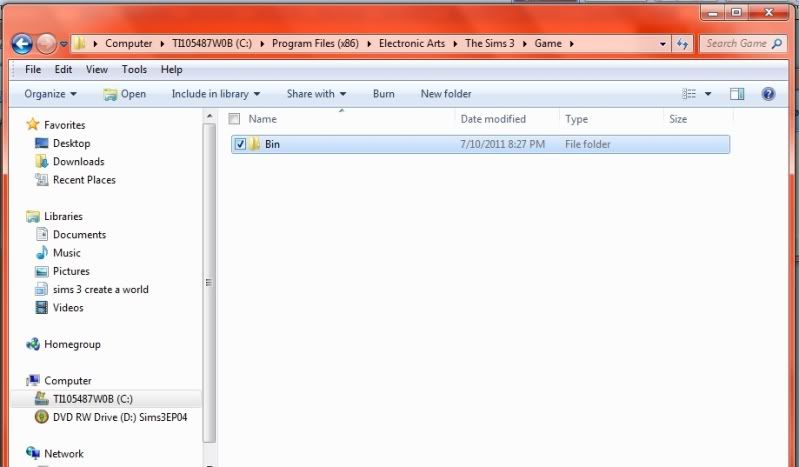Click Computer in the address path
Image resolution: width=799 pixels, height=467 pixels.
(128, 43)
